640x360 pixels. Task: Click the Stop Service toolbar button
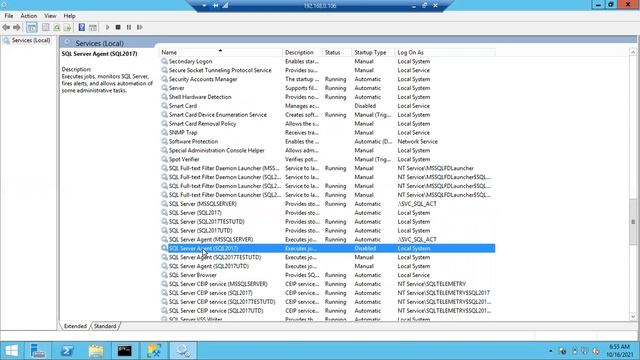(118, 27)
